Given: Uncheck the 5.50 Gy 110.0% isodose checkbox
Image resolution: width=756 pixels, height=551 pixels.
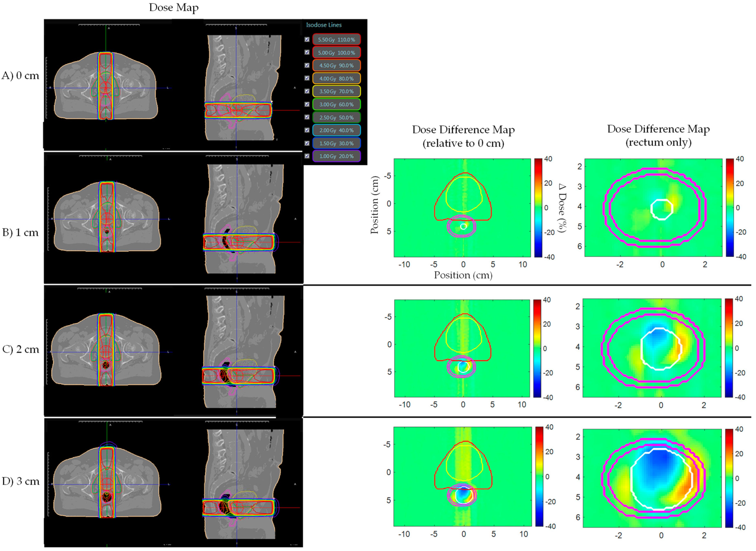Looking at the screenshot, I should [x=307, y=39].
